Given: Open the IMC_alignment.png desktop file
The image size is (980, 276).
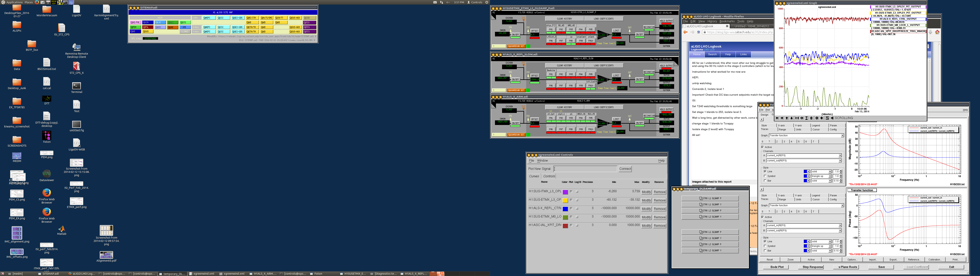Looking at the screenshot, I should click(x=17, y=234).
